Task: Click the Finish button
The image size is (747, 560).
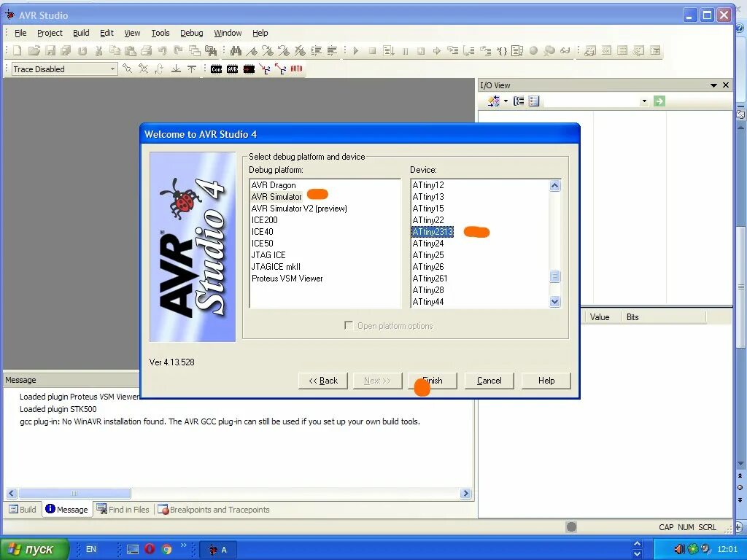Action: tap(433, 381)
